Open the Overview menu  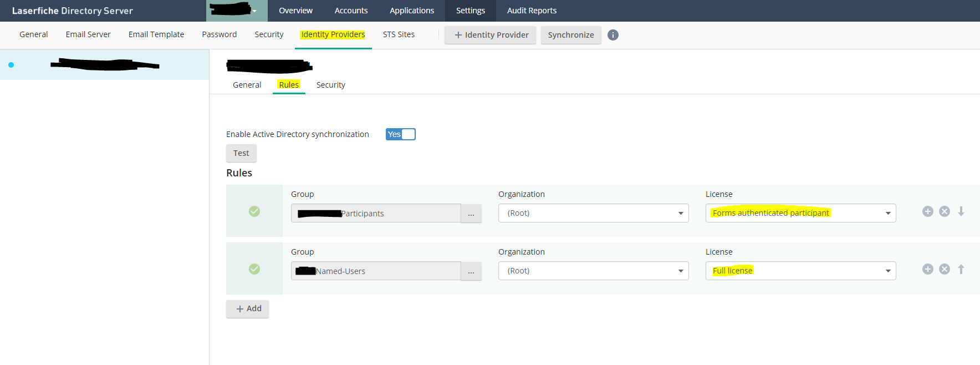295,11
